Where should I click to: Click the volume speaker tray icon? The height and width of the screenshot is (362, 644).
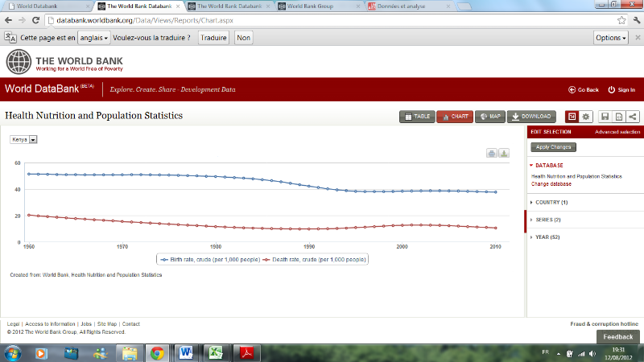[x=592, y=353]
